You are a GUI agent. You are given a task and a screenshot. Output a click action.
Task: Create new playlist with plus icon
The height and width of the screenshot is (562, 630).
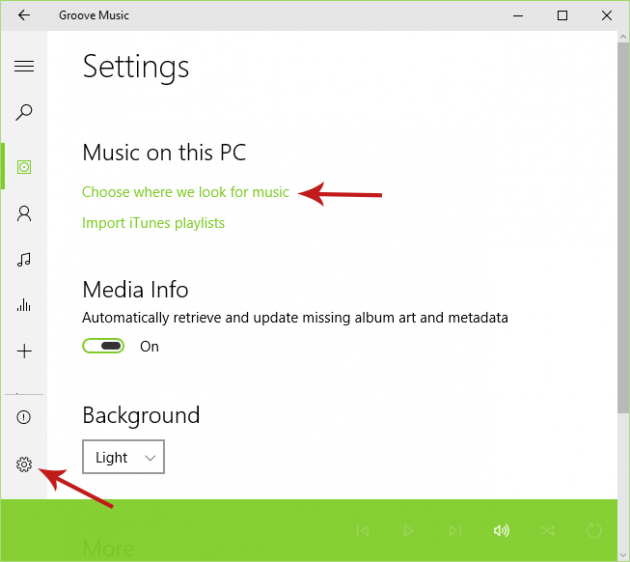coord(24,352)
